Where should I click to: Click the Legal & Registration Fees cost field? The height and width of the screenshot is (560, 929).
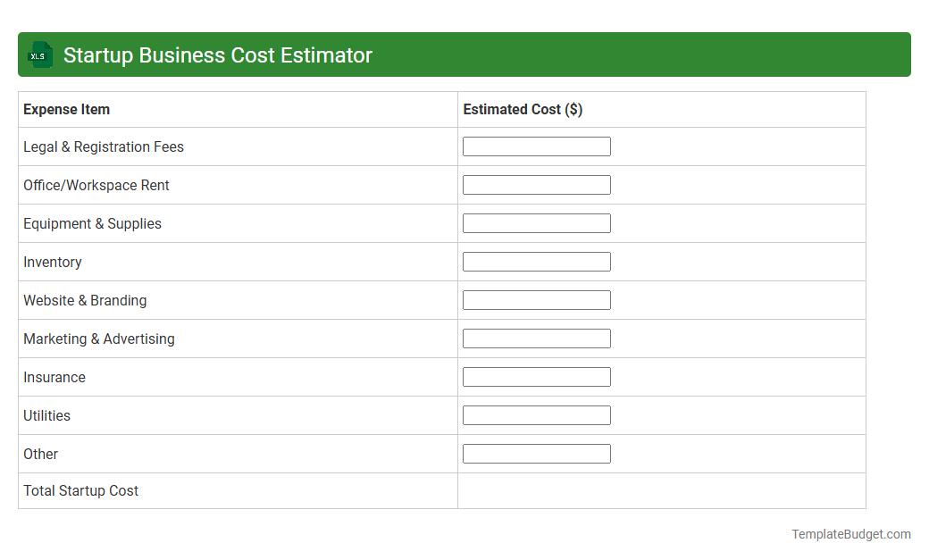tap(536, 146)
